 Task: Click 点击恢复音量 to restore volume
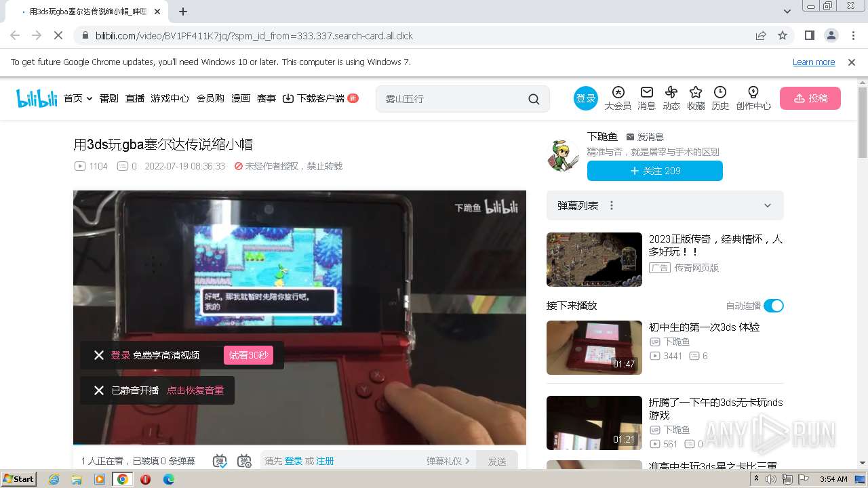(195, 390)
